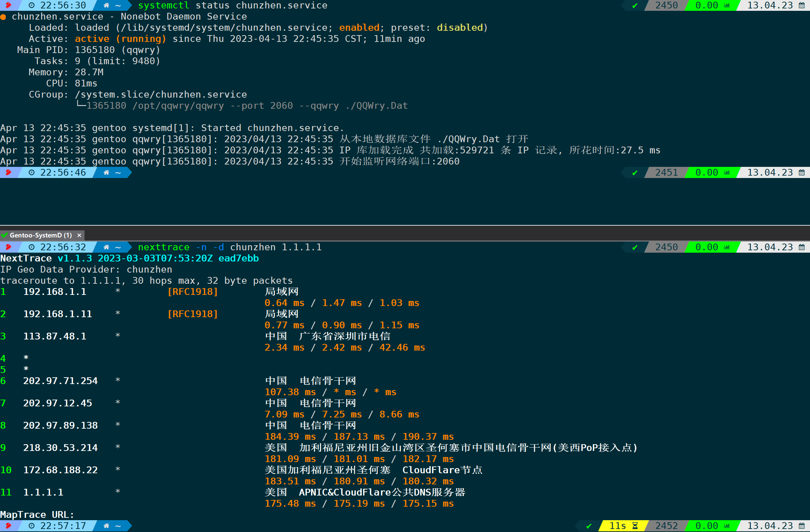
Task: Click the clock icon beside 22:56:32
Action: (32, 247)
